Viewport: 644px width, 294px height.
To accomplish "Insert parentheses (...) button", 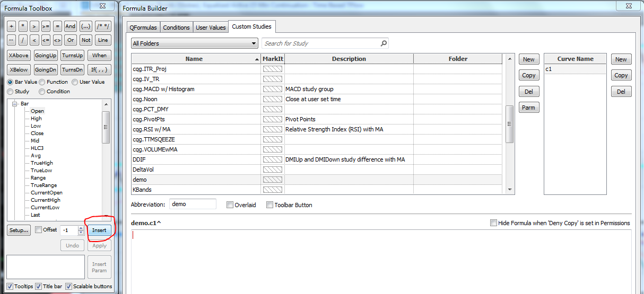I will point(86,26).
